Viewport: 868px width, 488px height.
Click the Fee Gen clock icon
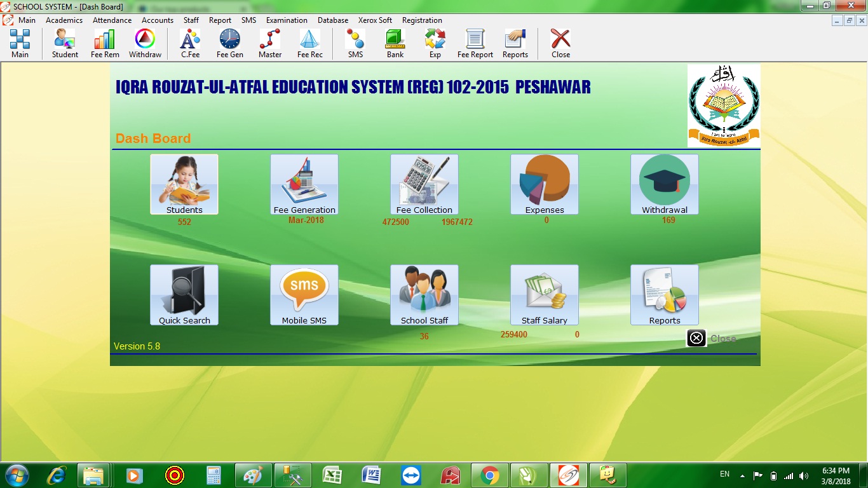230,43
